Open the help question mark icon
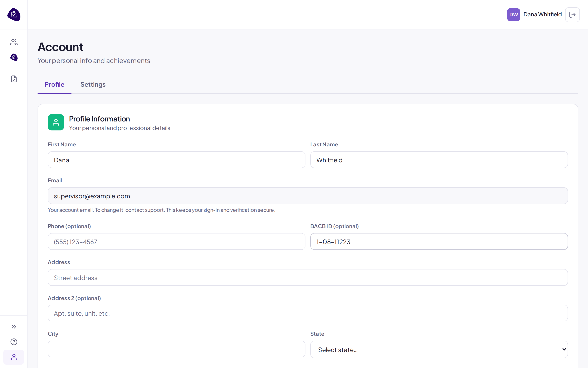 14,342
